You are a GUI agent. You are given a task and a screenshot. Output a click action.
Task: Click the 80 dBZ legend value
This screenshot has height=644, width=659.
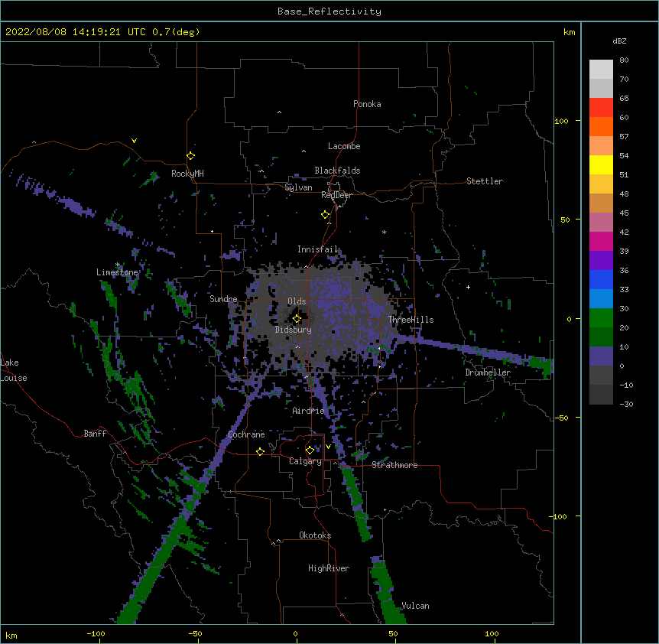pos(624,60)
